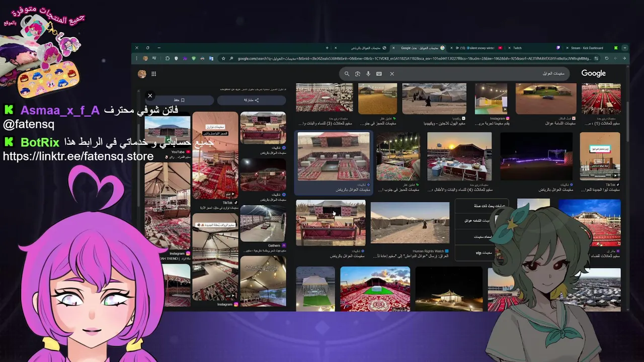Open media controls toolbar icon
This screenshot has height=362, width=644.
(154, 58)
